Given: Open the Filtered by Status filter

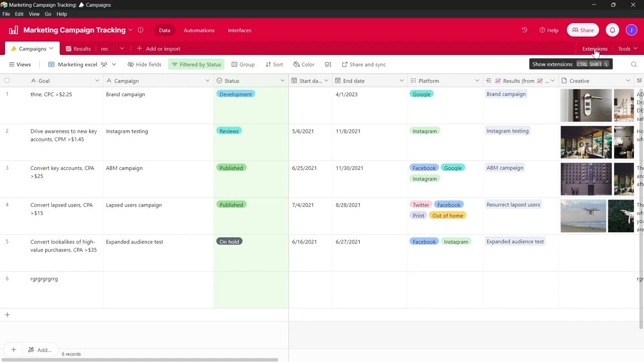Looking at the screenshot, I should (x=196, y=64).
